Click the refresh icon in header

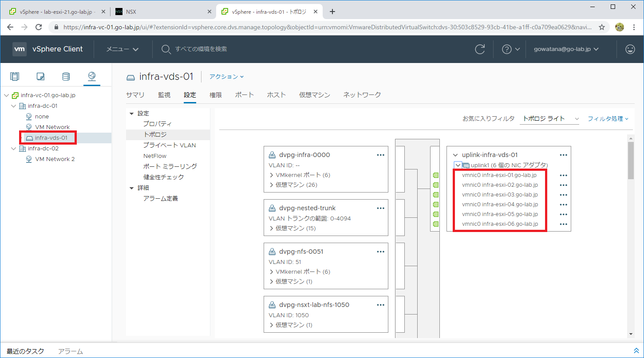point(480,49)
